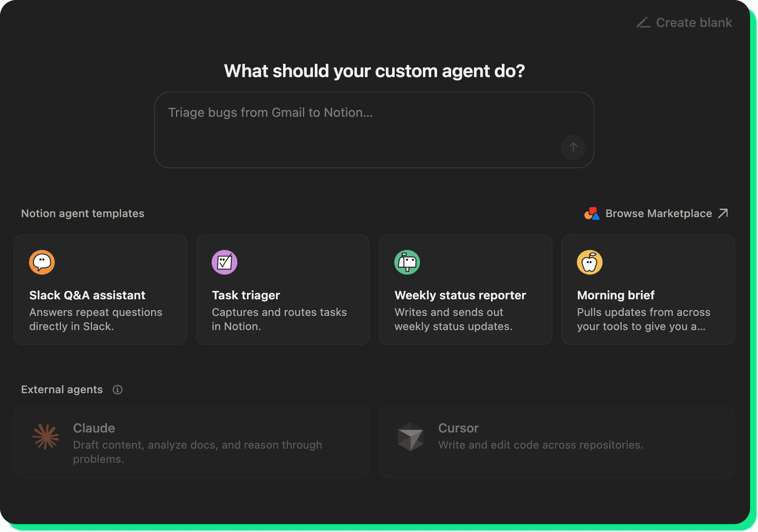Screen dimensions: 758x532
Task: Click the 'Notion agent templates' heading
Action: tap(82, 213)
